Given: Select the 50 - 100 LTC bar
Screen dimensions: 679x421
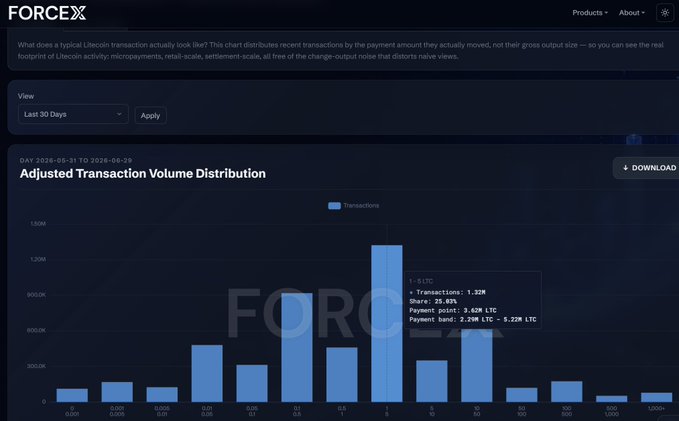Looking at the screenshot, I should [522, 395].
